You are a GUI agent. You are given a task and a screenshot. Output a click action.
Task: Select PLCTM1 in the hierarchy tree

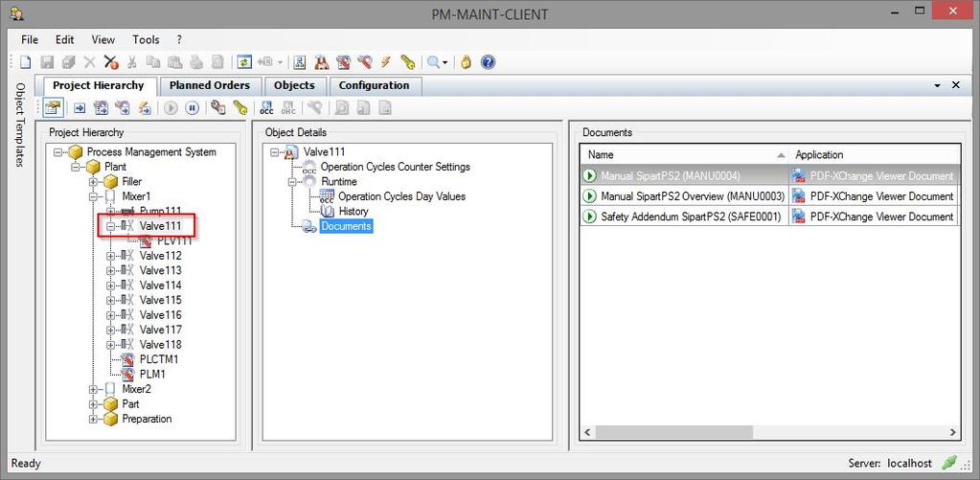click(x=159, y=359)
